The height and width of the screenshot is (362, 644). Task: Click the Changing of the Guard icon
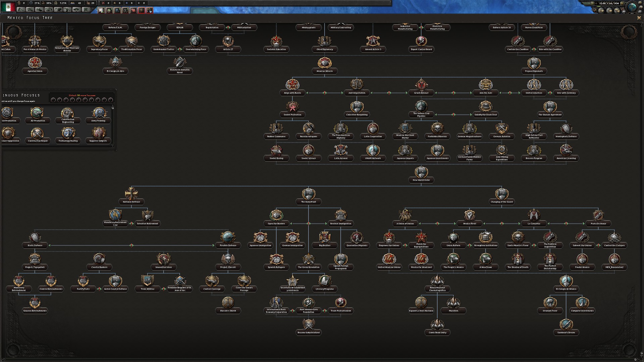point(502,193)
